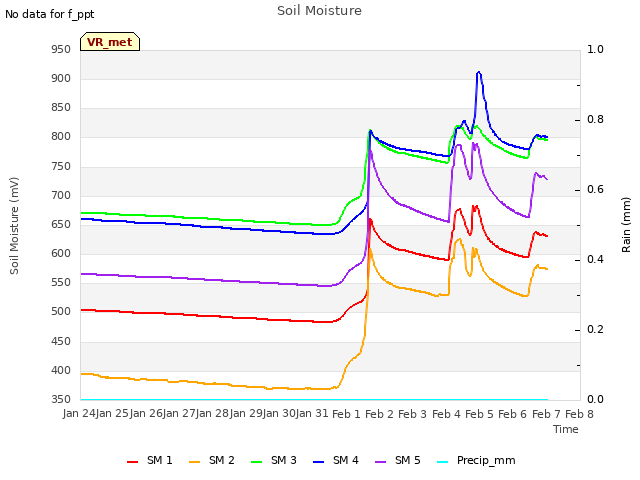
Task: Click the SM 1 legend label
Action: tap(160, 460)
